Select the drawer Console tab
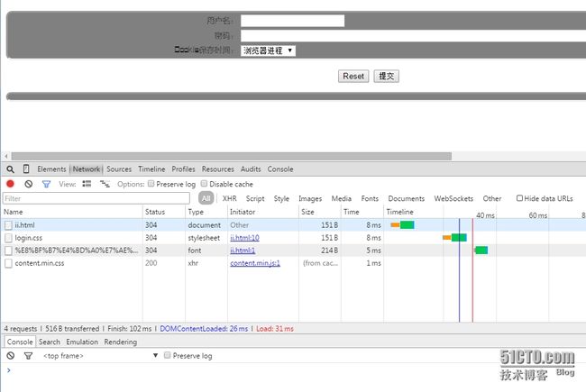 coord(20,342)
